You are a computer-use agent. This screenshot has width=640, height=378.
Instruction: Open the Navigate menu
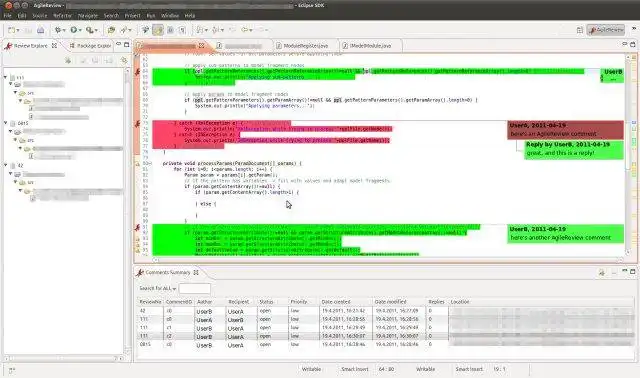tap(88, 16)
